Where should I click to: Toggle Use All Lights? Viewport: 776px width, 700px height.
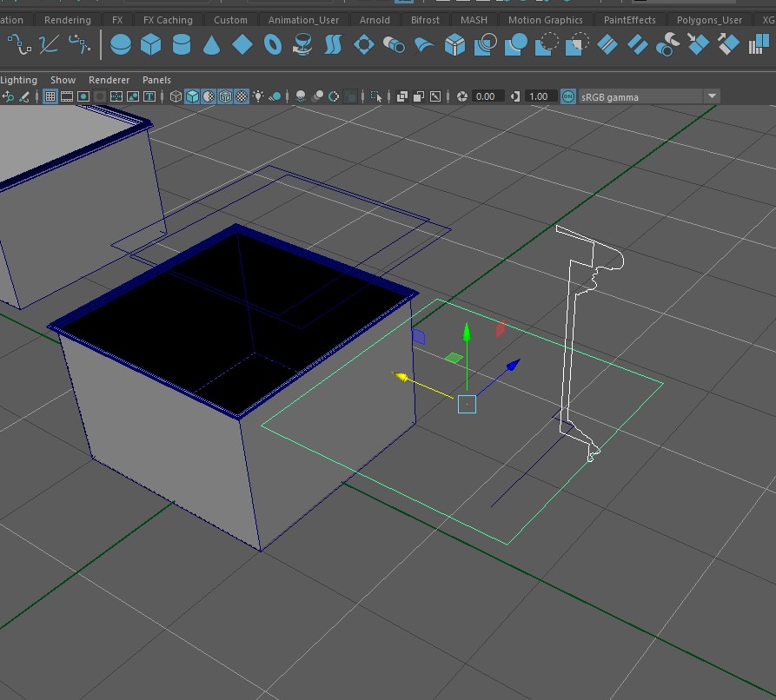click(258, 96)
